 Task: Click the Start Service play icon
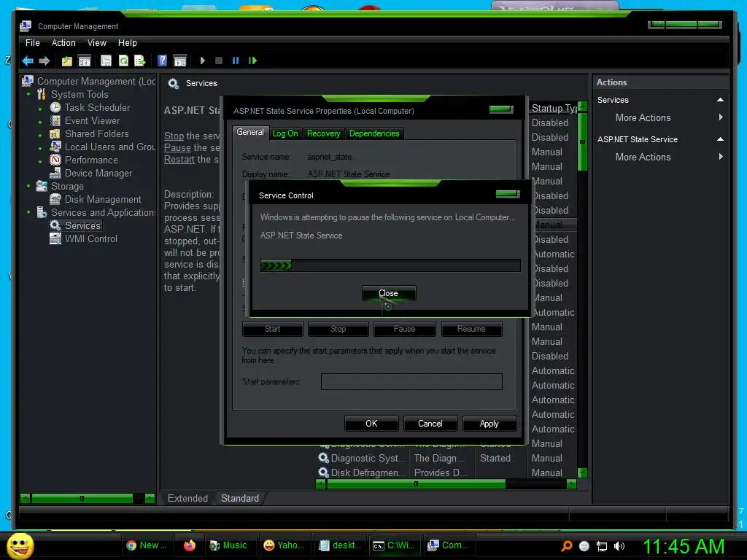(203, 61)
